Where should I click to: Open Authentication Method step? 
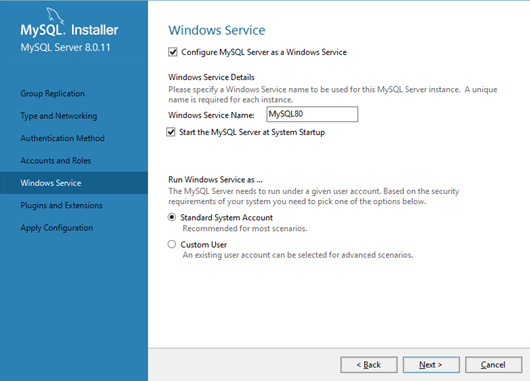[x=62, y=138]
